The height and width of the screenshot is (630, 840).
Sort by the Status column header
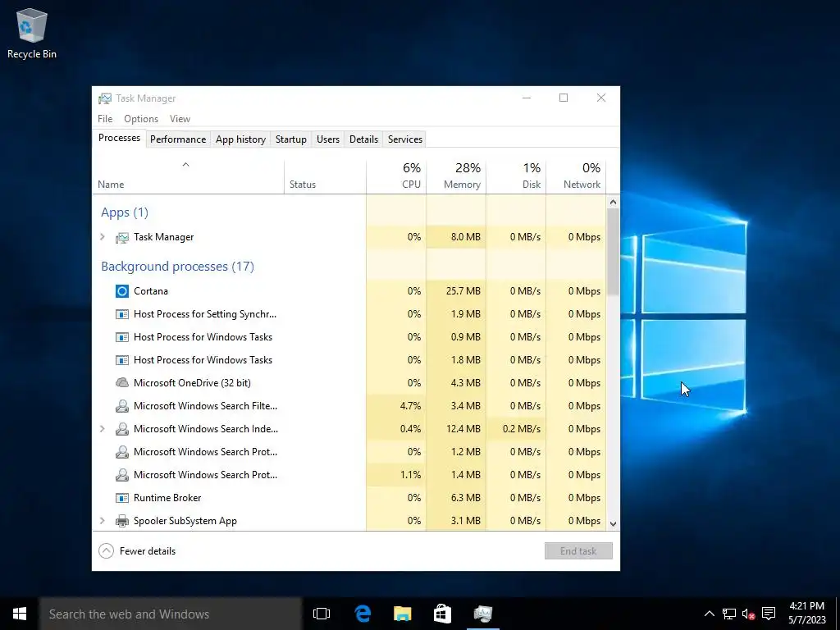325,177
